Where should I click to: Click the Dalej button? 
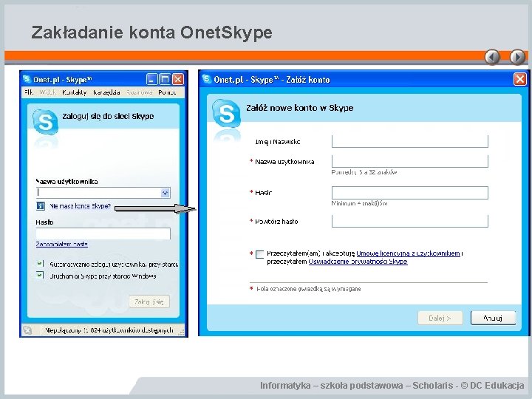point(440,318)
